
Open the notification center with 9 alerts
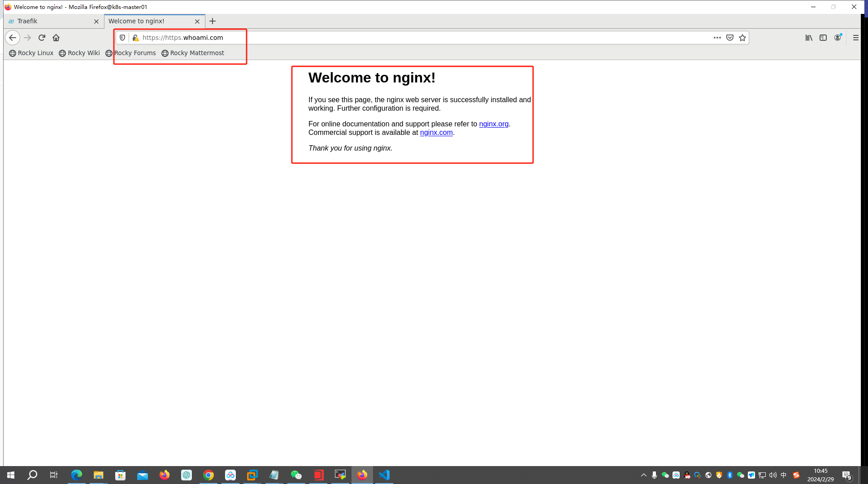coord(846,475)
